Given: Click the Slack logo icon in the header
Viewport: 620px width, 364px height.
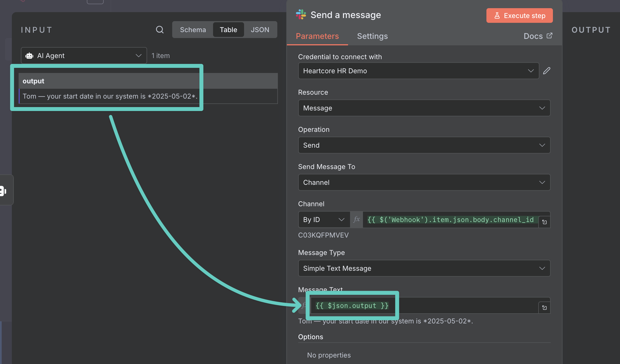Looking at the screenshot, I should point(301,15).
